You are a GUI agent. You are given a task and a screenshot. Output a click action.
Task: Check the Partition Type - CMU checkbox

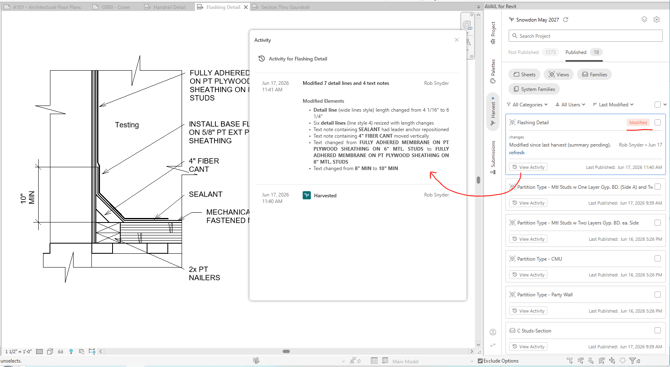pos(658,258)
